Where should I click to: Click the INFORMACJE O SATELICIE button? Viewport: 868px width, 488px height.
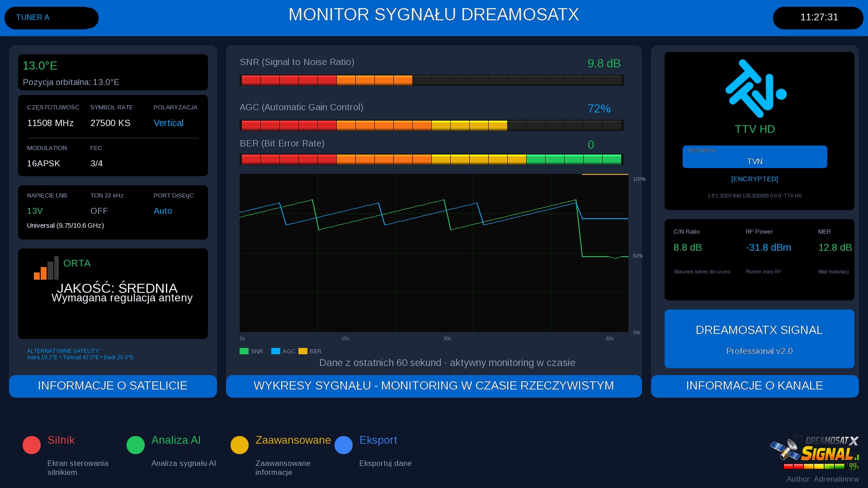click(x=113, y=386)
